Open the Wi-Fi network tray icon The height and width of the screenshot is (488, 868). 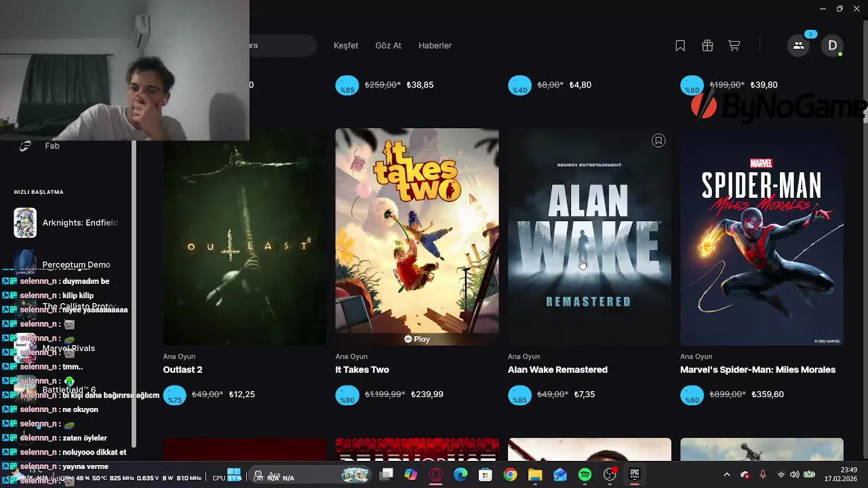781,475
